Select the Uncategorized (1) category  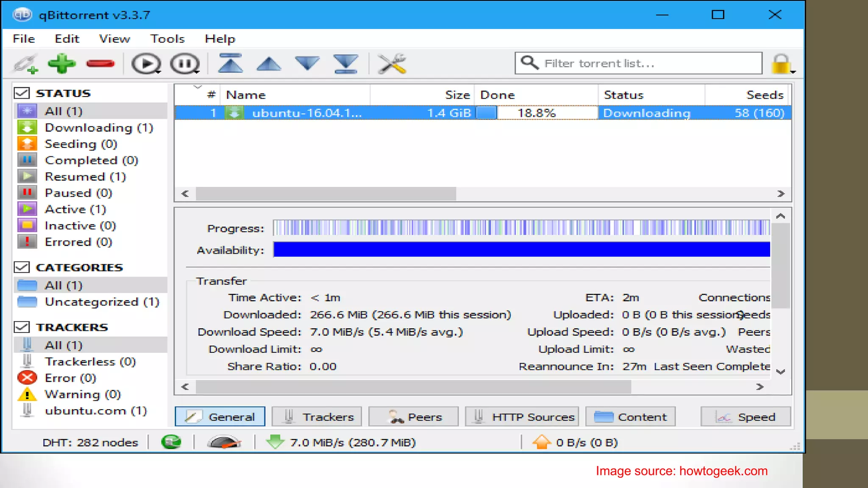[x=91, y=302]
